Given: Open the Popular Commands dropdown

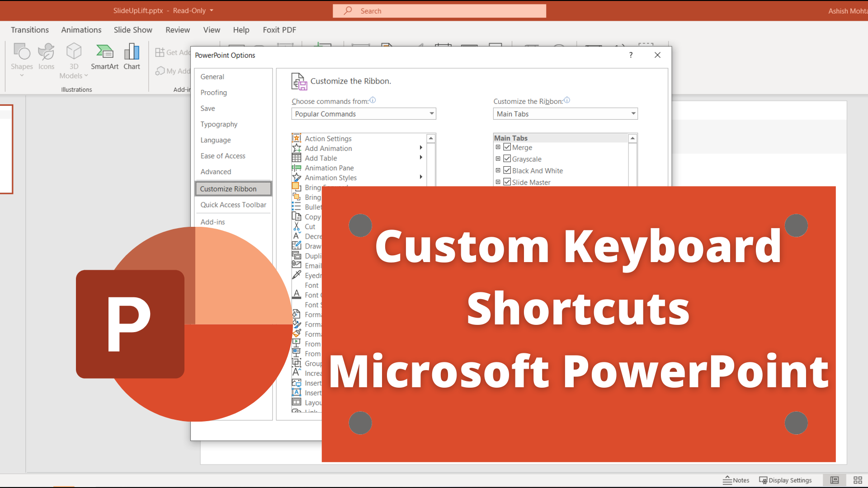Looking at the screenshot, I should [x=363, y=114].
